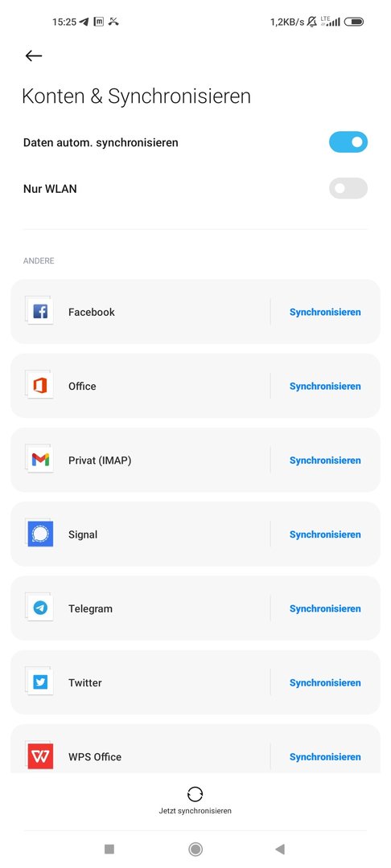The image size is (391, 868).
Task: Tap the back arrow icon
Action: click(x=34, y=55)
